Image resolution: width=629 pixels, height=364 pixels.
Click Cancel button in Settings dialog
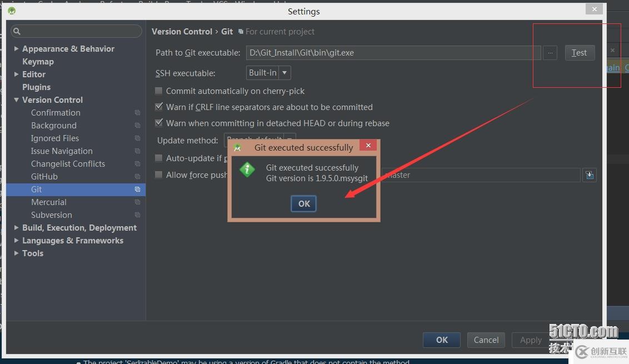coord(486,340)
